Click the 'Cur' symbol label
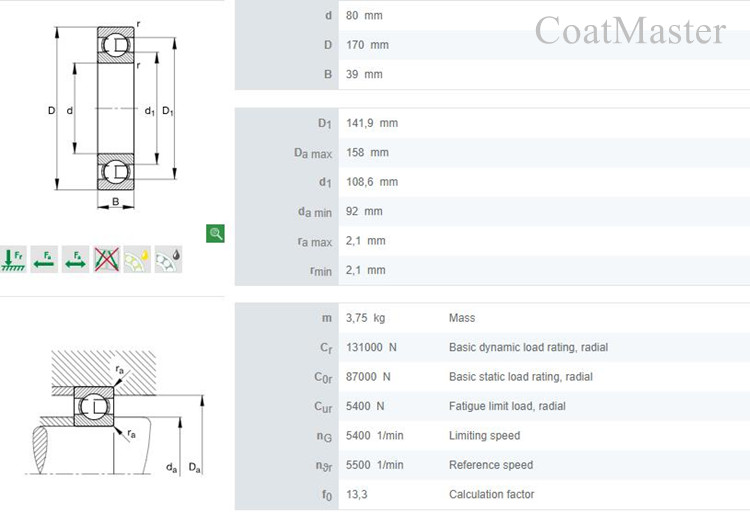This screenshot has height=512, width=750. [x=323, y=407]
